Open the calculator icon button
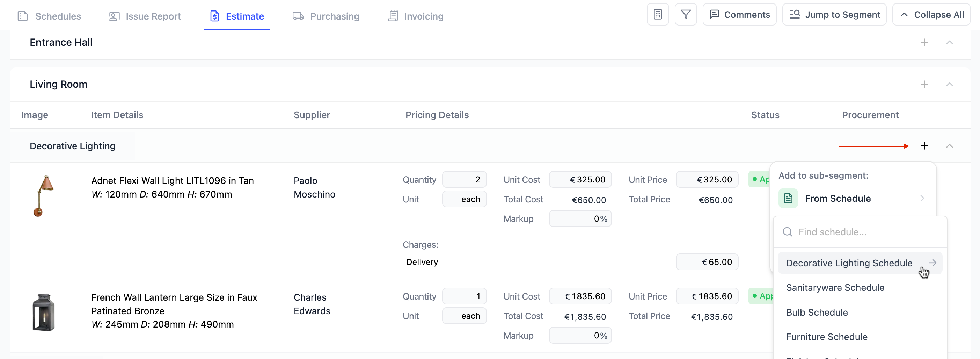The image size is (980, 359). [658, 15]
